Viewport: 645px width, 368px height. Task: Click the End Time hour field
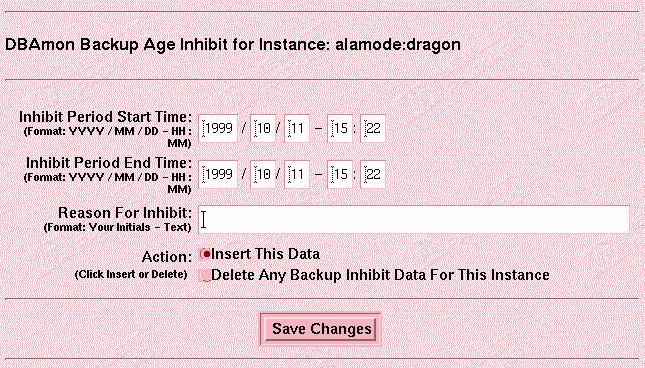[x=340, y=174]
